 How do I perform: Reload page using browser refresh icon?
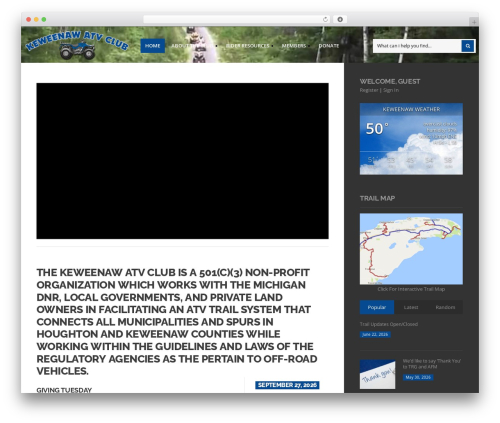(x=325, y=19)
